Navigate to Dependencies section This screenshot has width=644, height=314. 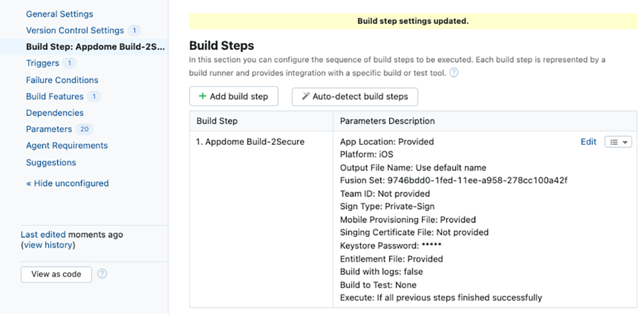point(55,113)
